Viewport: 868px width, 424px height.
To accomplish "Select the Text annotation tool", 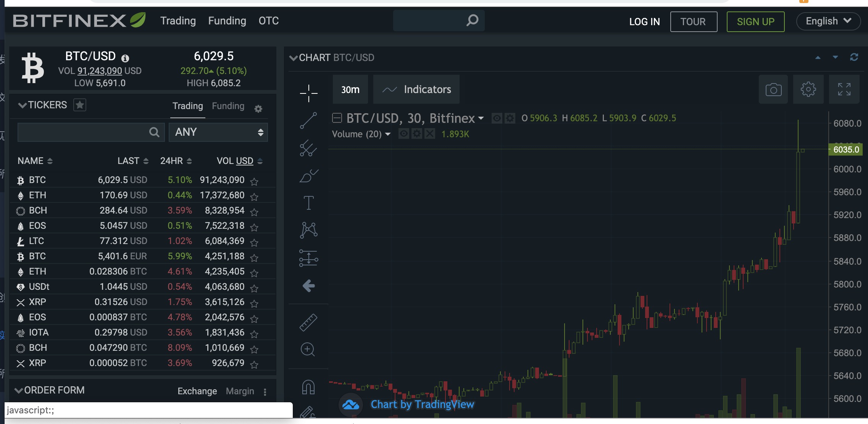I will coord(308,202).
